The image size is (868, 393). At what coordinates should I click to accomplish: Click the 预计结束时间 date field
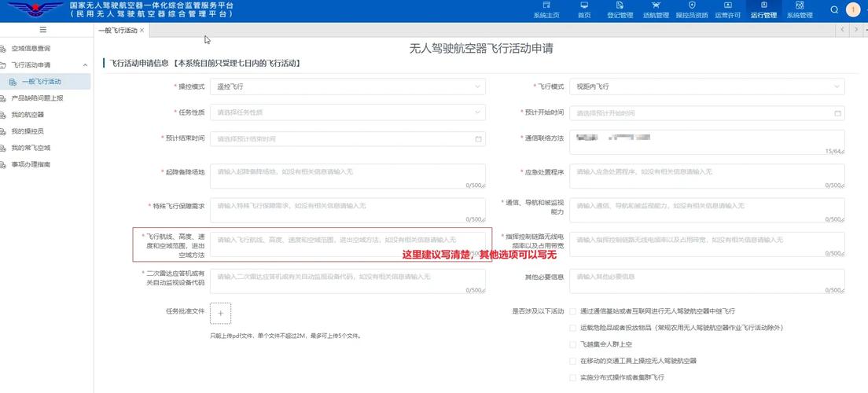tap(348, 139)
